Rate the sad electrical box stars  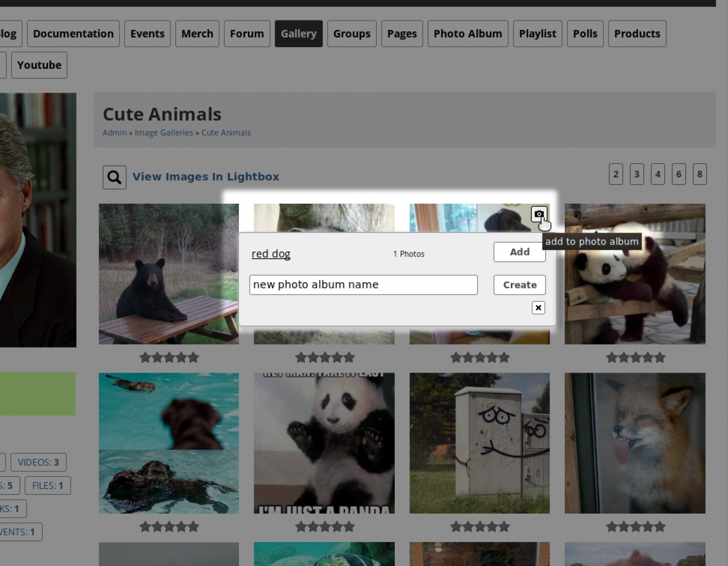[480, 527]
